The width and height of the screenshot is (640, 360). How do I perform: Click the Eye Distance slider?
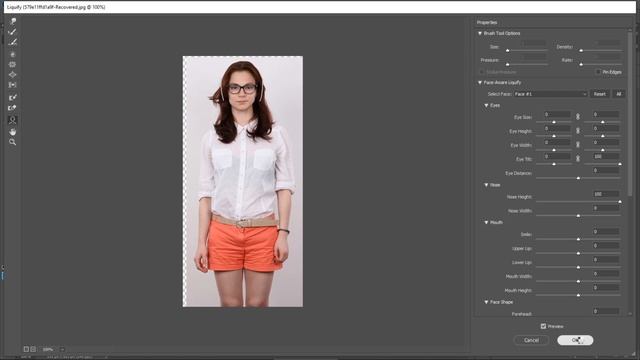point(578,178)
